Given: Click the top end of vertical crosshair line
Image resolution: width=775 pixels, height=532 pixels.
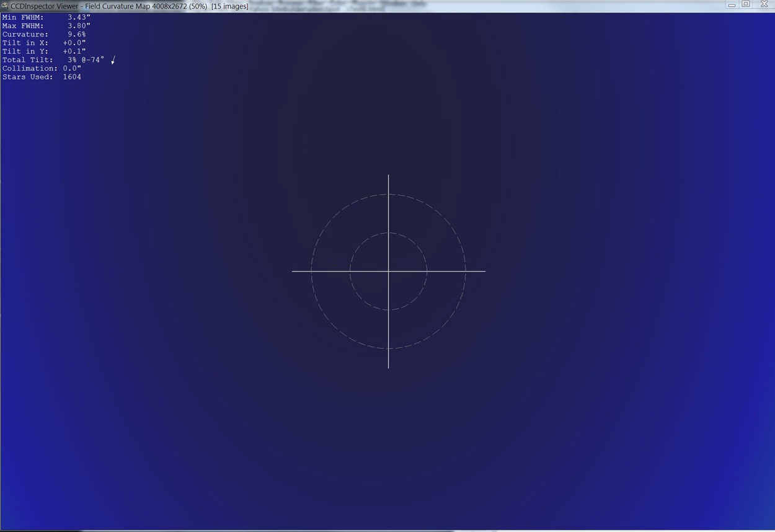Looking at the screenshot, I should (x=389, y=176).
